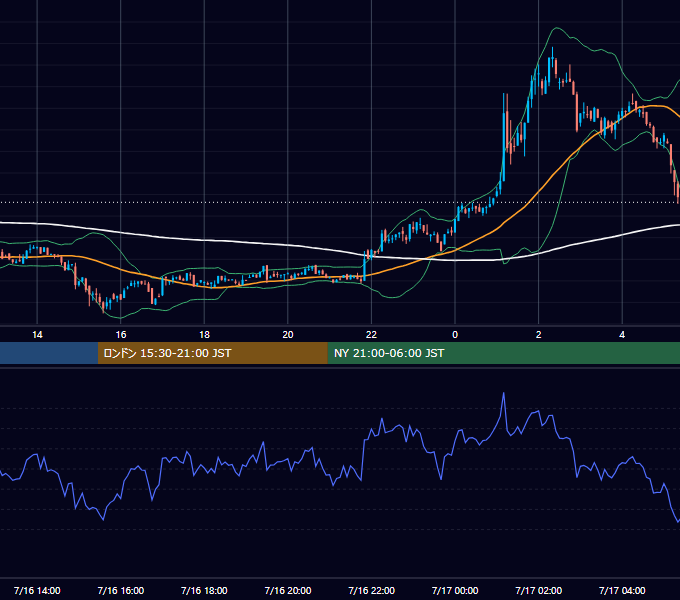Image resolution: width=680 pixels, height=600 pixels.
Task: Click the 7/17 02:00 date label
Action: [x=539, y=590]
